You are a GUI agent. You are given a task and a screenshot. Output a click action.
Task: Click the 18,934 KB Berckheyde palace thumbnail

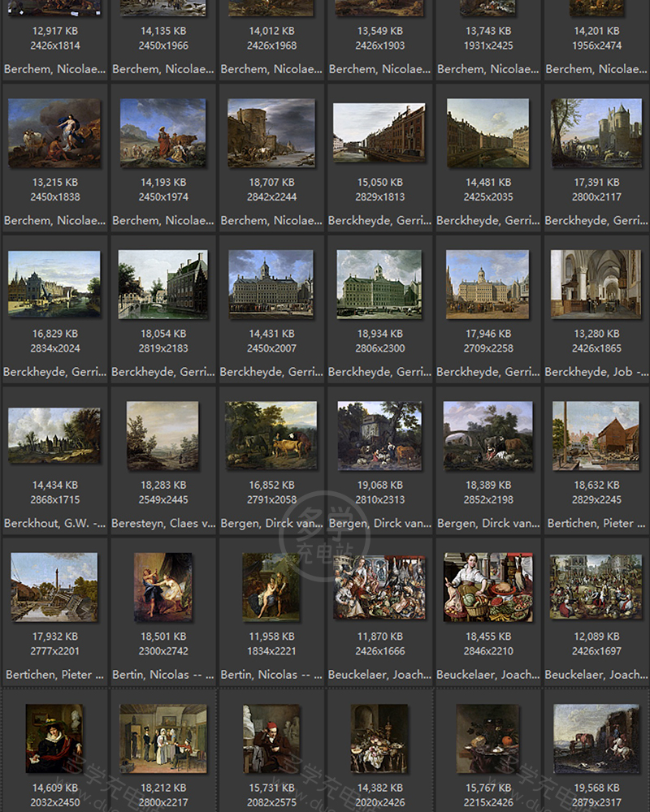click(x=379, y=284)
